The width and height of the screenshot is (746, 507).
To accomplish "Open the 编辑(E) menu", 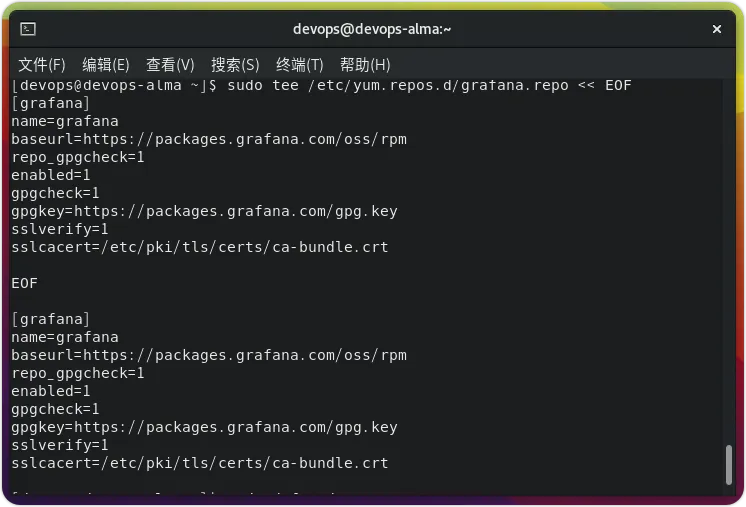I will coord(106,65).
